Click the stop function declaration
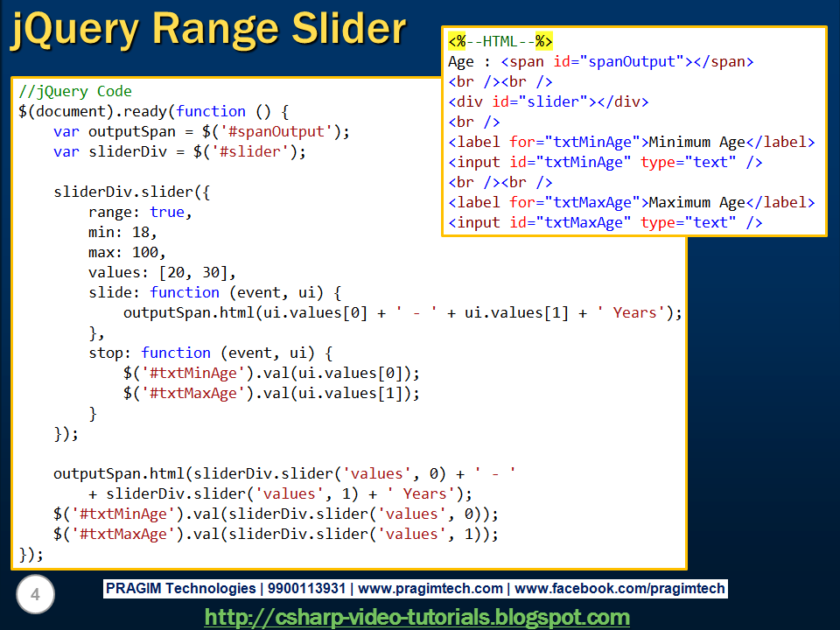Viewport: 840px width, 630px height. coord(149,353)
